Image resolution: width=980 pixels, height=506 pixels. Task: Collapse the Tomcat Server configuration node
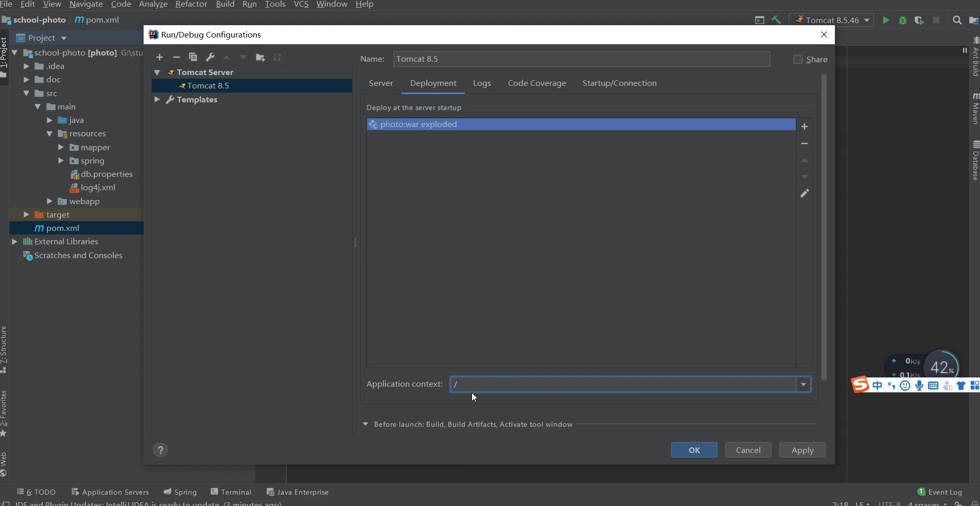[x=157, y=73]
